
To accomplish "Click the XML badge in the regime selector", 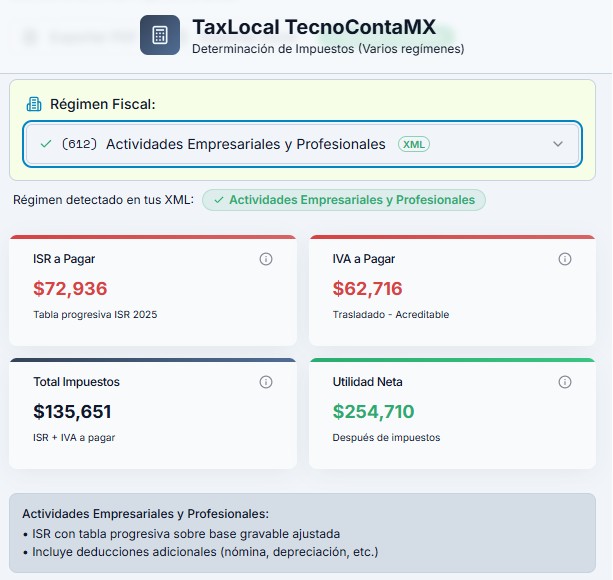I will pyautogui.click(x=413, y=144).
